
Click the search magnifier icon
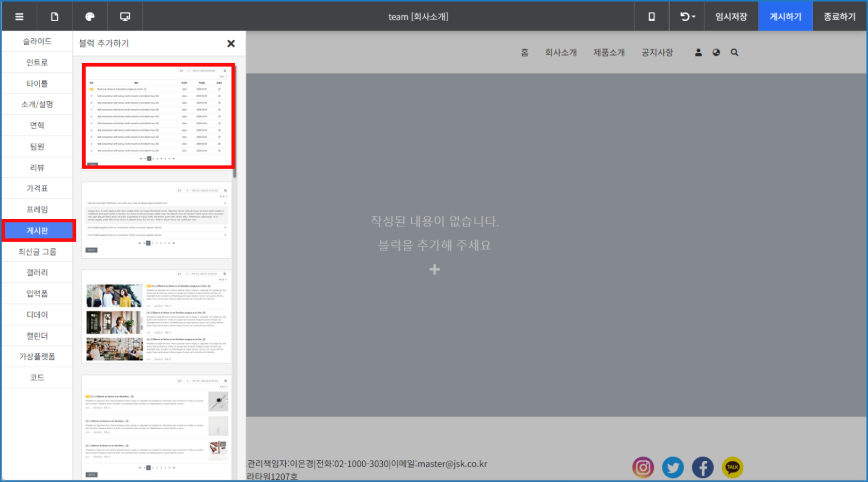pyautogui.click(x=734, y=52)
